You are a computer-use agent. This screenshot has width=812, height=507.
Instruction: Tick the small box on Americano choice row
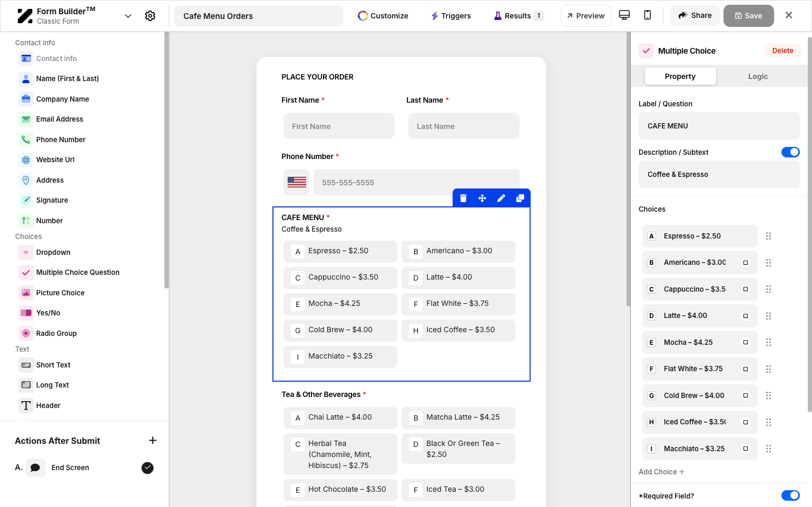[746, 263]
